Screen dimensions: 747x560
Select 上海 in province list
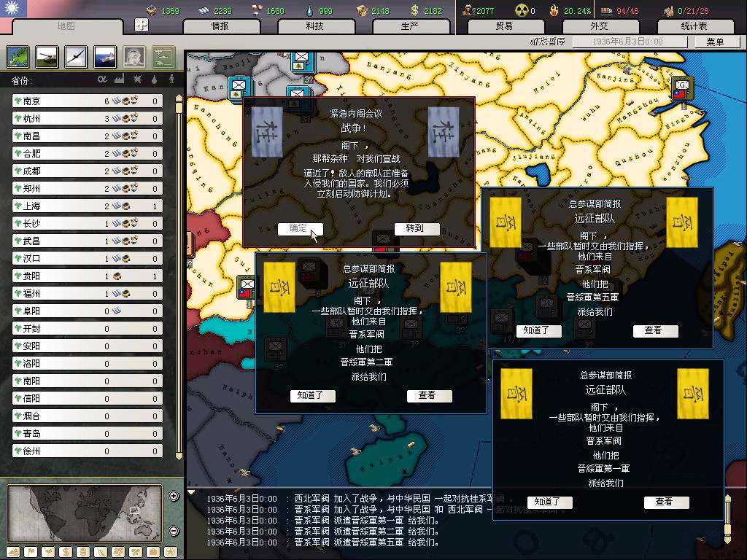(88, 206)
